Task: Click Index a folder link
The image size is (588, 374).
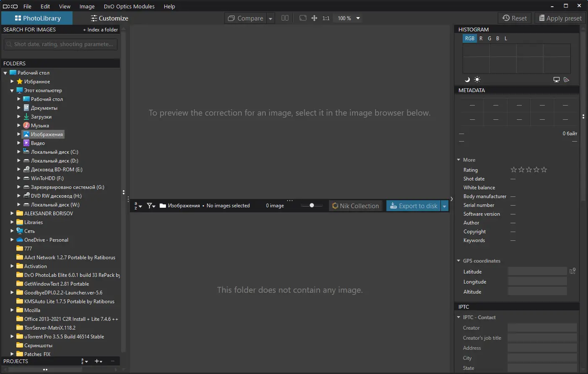Action: [101, 30]
